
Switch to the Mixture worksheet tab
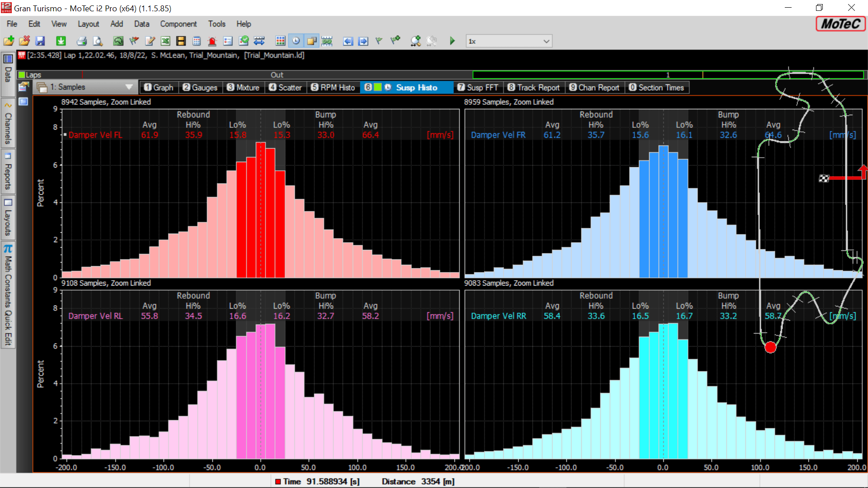[243, 88]
